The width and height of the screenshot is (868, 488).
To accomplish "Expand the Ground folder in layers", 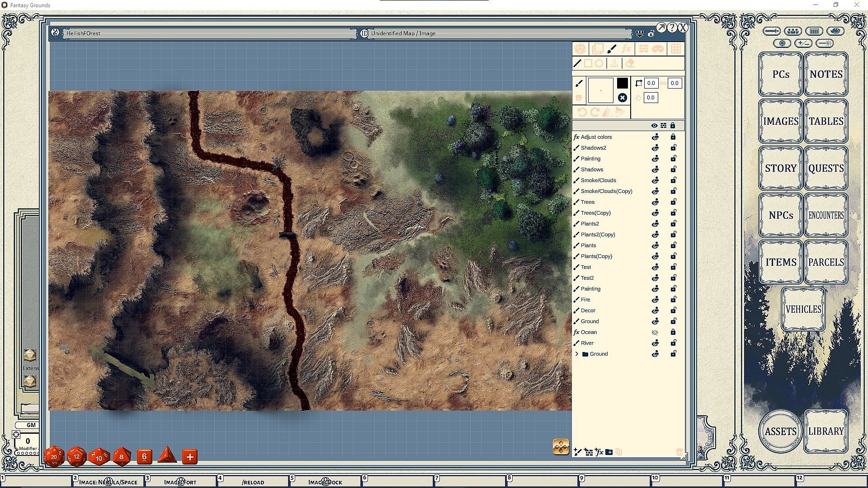I will point(577,354).
